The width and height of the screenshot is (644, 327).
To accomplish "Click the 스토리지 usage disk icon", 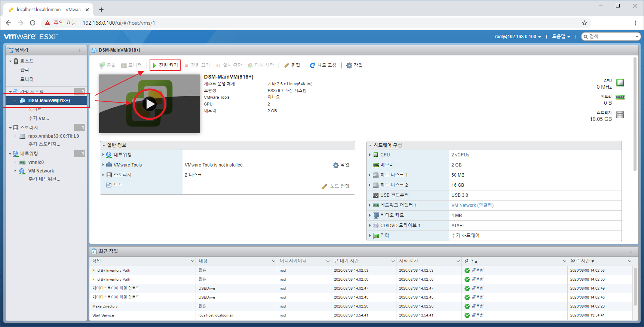I will 620,115.
